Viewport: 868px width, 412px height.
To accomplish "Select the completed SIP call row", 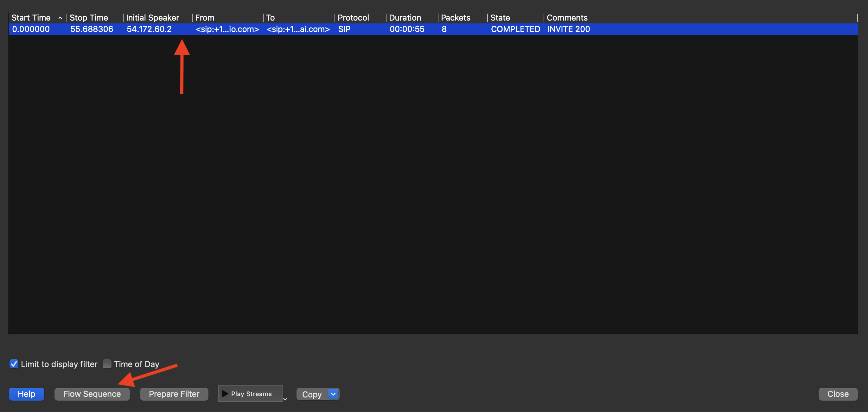I will [337, 29].
